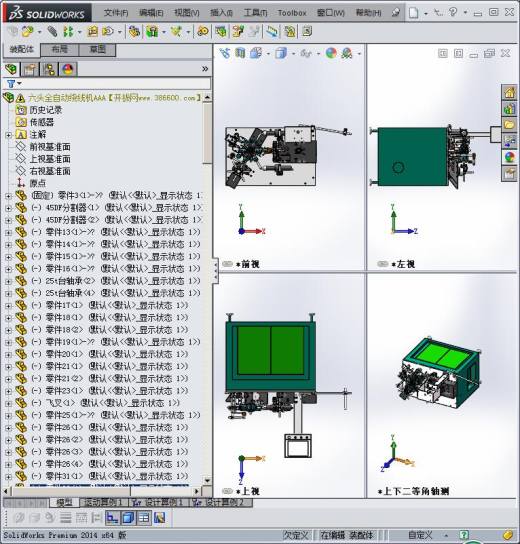The image size is (520, 544).
Task: Click the Previous View icon in the viewport toolbar
Action: pyautogui.click(x=225, y=53)
